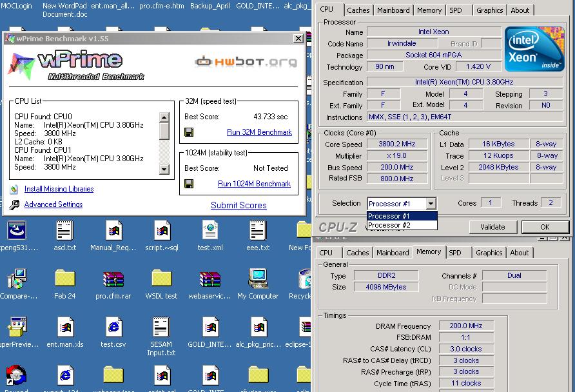
Task: Open the Install Missing Libraries link
Action: tap(59, 189)
